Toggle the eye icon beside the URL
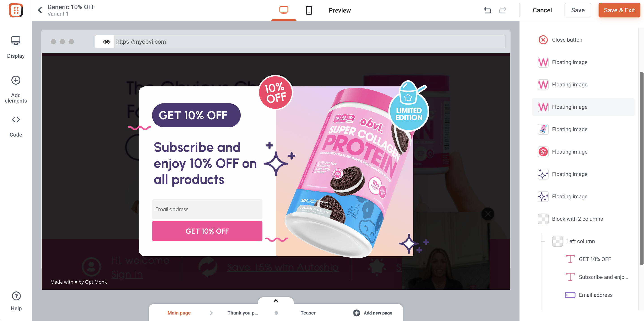 point(107,42)
